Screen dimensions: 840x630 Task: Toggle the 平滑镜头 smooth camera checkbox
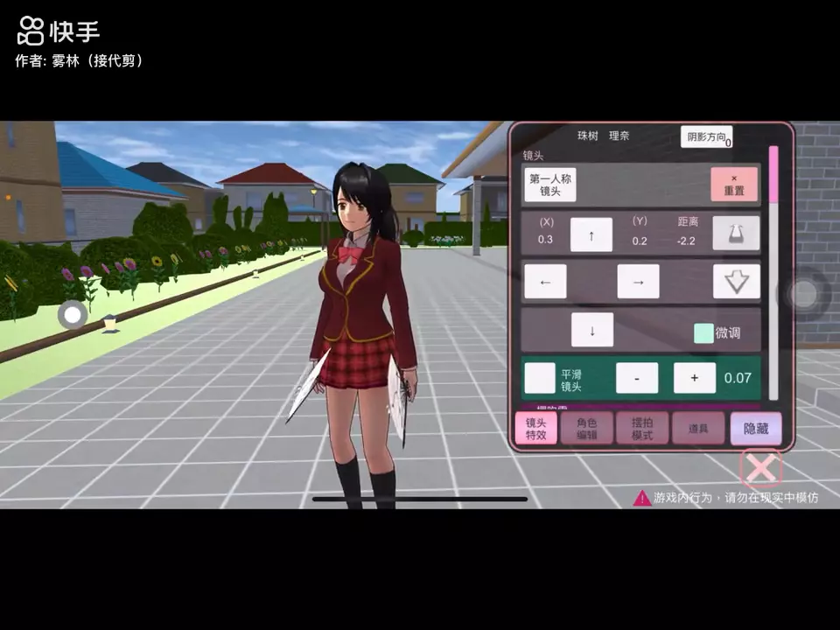coord(540,378)
